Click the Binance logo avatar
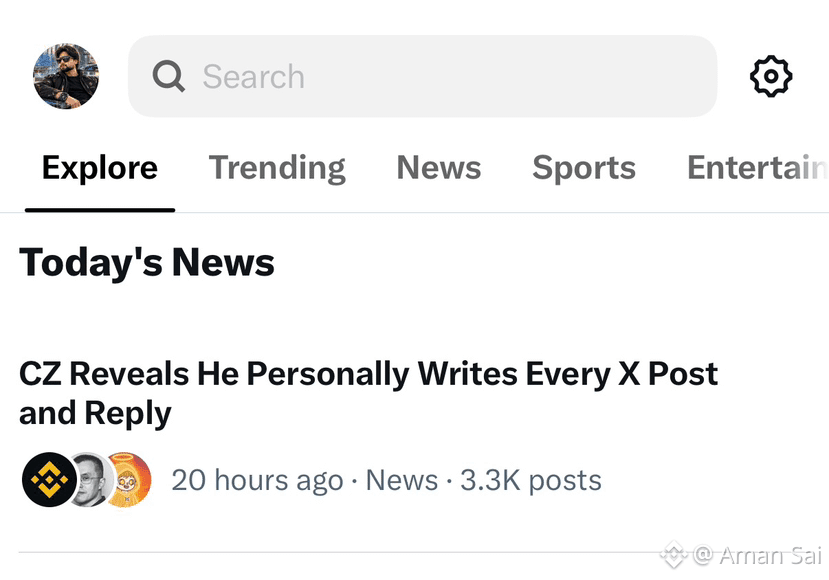Image resolution: width=829 pixels, height=580 pixels. point(49,480)
